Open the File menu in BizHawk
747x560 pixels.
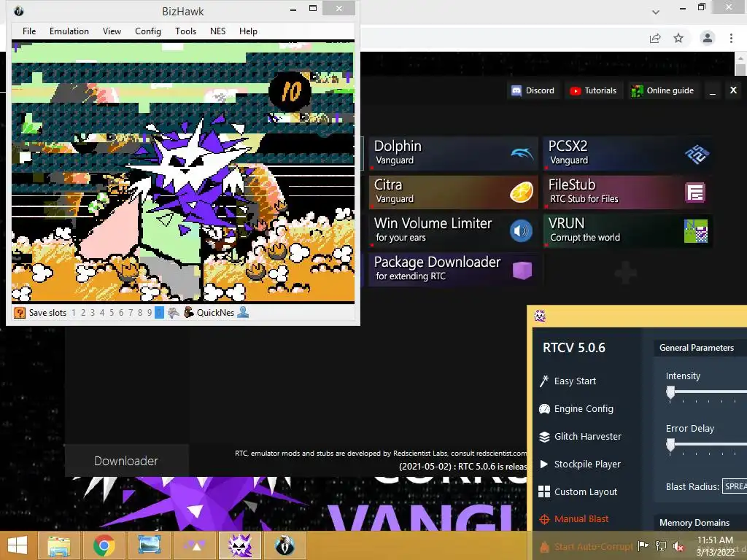click(29, 31)
